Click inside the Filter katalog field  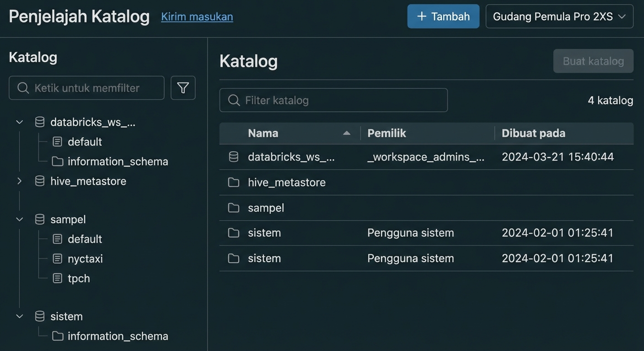(x=333, y=100)
